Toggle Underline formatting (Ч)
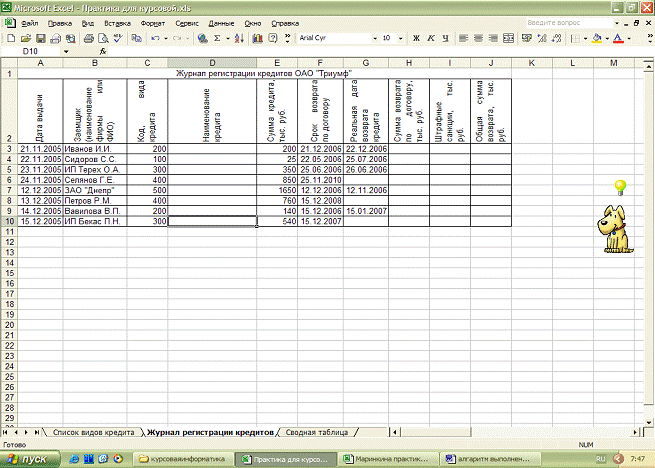The image size is (655, 468). pyautogui.click(x=446, y=38)
